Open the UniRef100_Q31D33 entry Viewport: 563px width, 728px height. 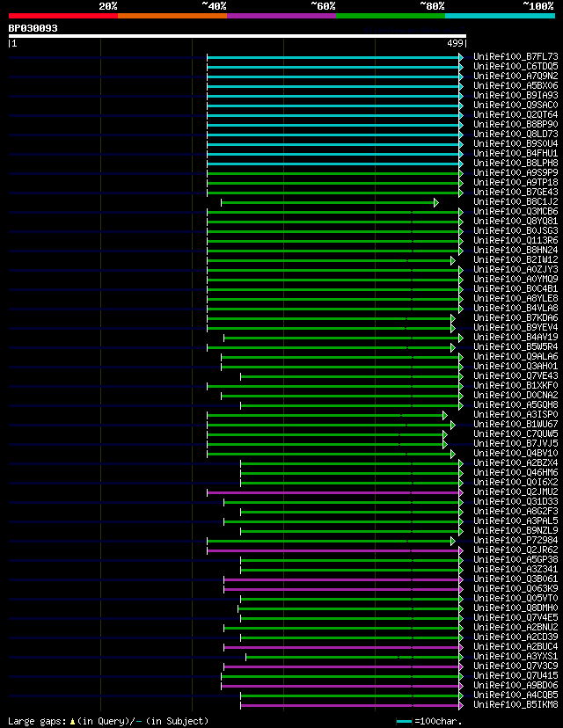515,502
